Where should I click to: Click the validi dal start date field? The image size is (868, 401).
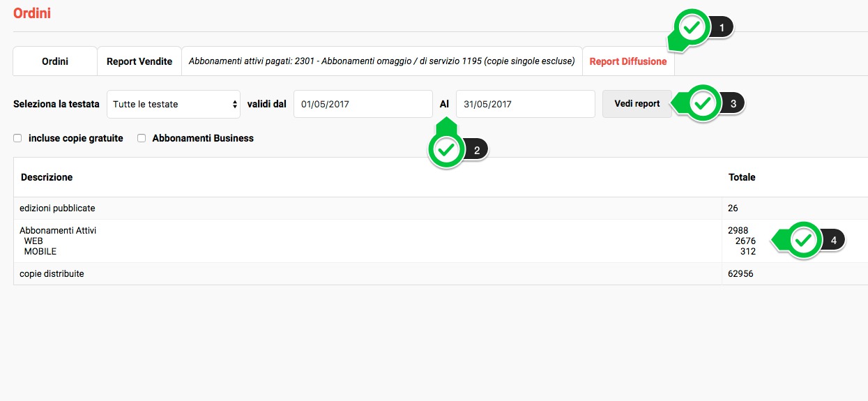click(363, 104)
